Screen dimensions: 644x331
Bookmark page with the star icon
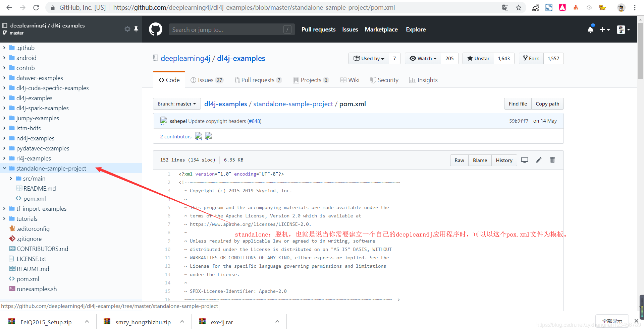(519, 7)
